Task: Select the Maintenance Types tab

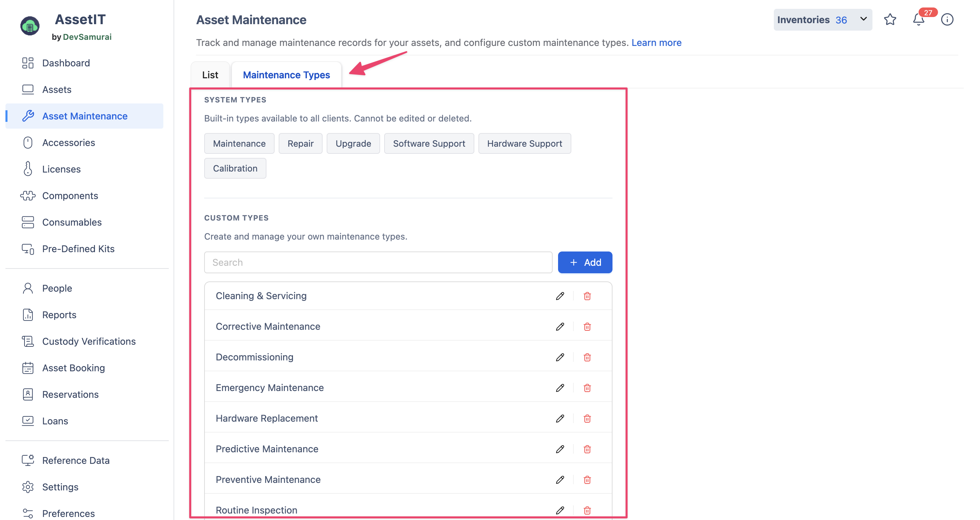Action: pyautogui.click(x=286, y=75)
